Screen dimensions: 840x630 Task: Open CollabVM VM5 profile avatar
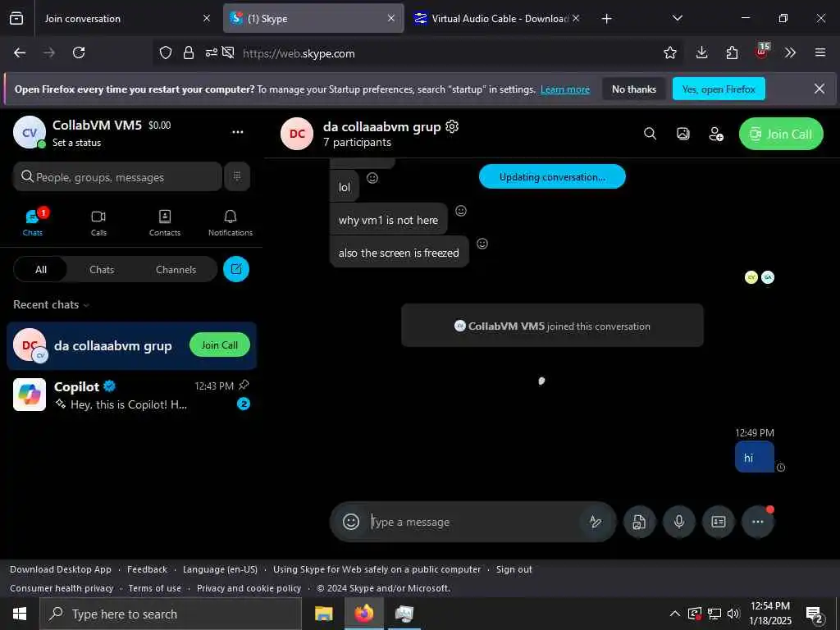pyautogui.click(x=30, y=132)
